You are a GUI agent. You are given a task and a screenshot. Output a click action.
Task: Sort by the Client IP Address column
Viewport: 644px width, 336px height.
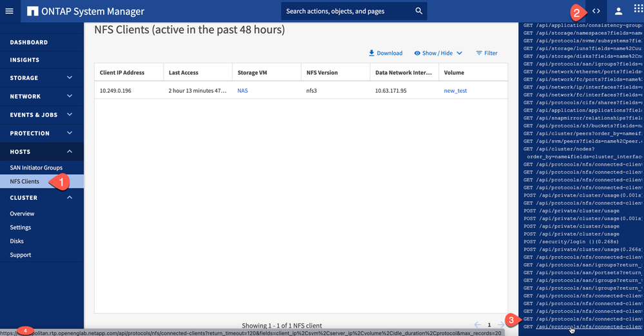[122, 73]
